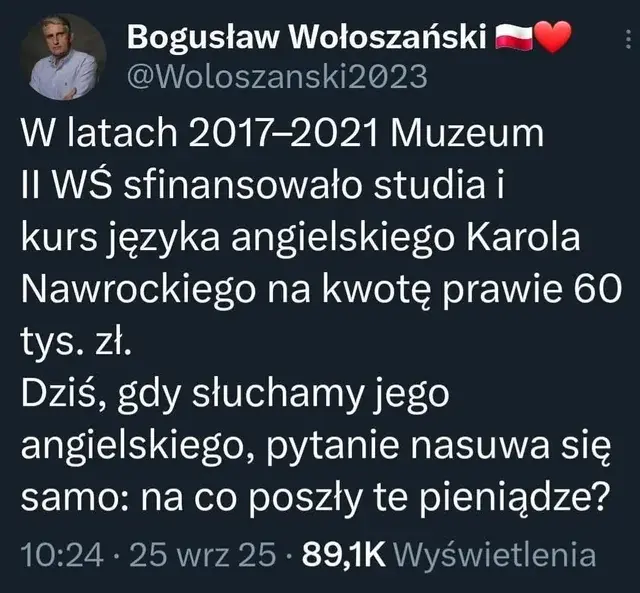Click the name Karola in the tweet

tap(523, 238)
